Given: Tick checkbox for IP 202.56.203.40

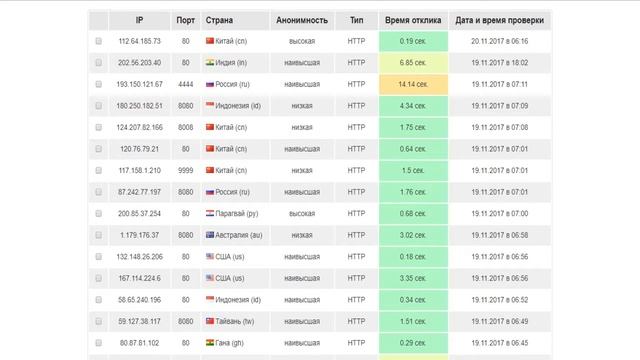Looking at the screenshot, I should point(98,63).
